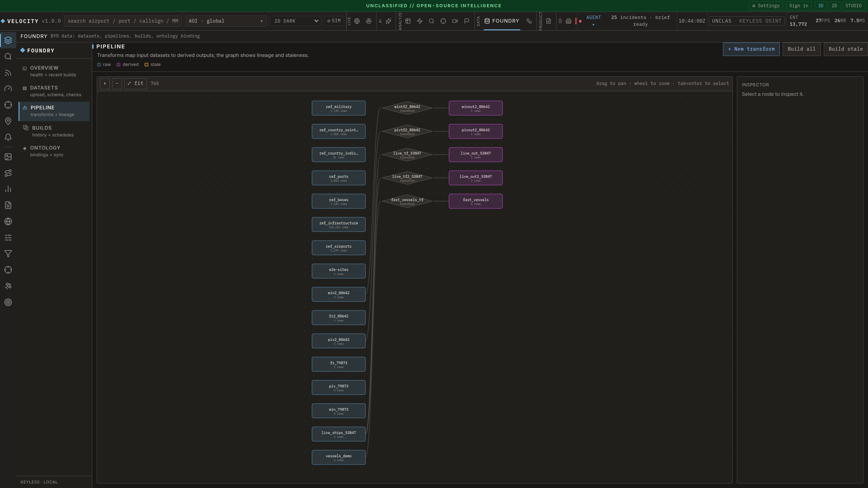Click the magnifier icon in ANALYZE group
The height and width of the screenshot is (488, 868).
(x=431, y=21)
